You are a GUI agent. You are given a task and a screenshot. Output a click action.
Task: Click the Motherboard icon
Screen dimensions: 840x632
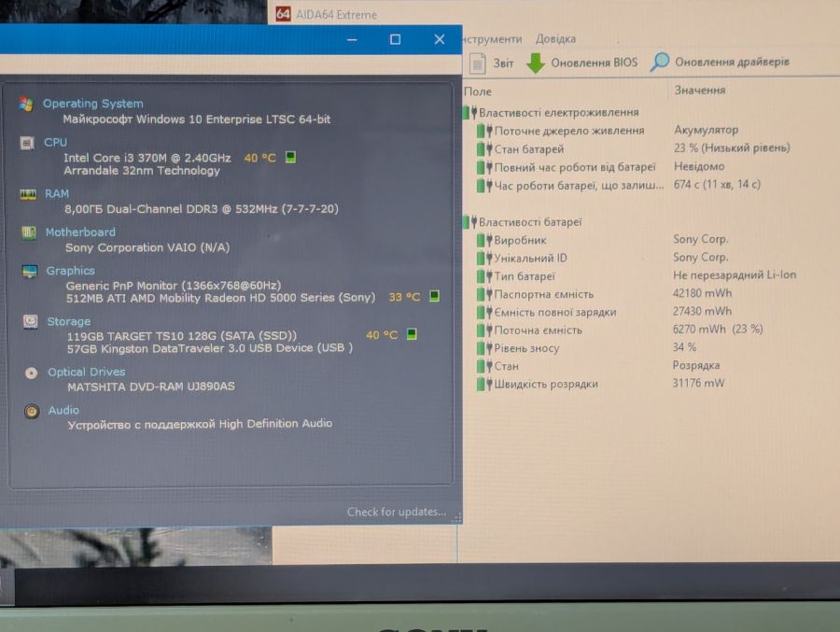29,232
